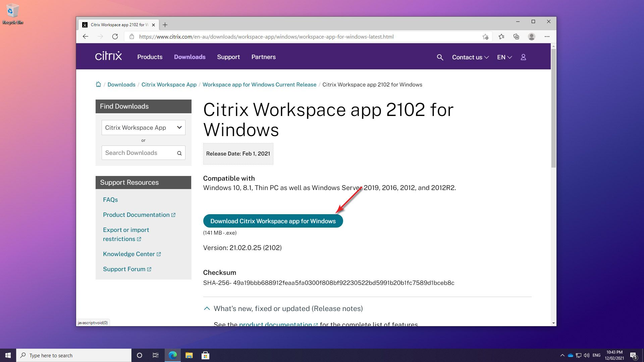The image size is (644, 362).
Task: Open the FAQs link
Action: pos(110,200)
